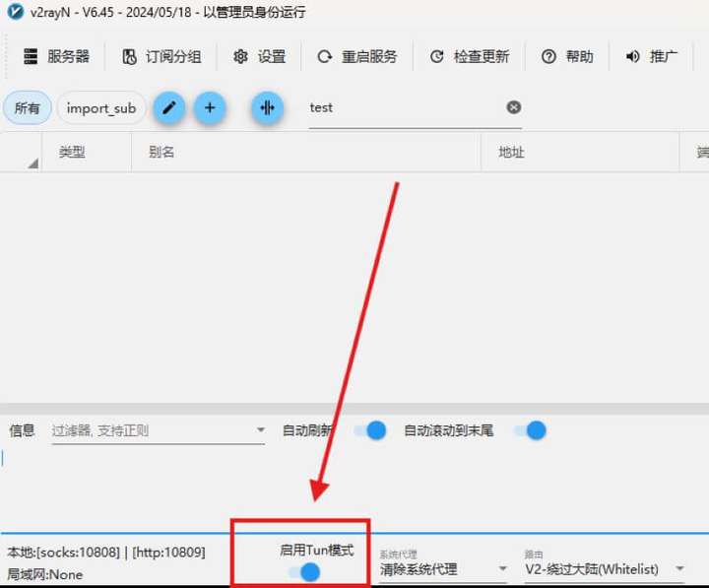This screenshot has height=588, width=709.
Task: Click the plus add subscription button
Action: (210, 107)
